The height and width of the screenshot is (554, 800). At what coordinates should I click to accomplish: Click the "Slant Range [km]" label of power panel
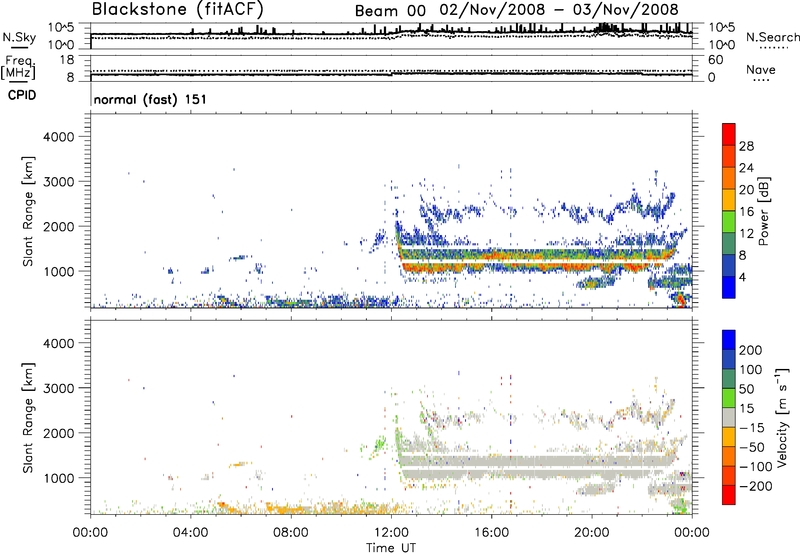pyautogui.click(x=28, y=211)
